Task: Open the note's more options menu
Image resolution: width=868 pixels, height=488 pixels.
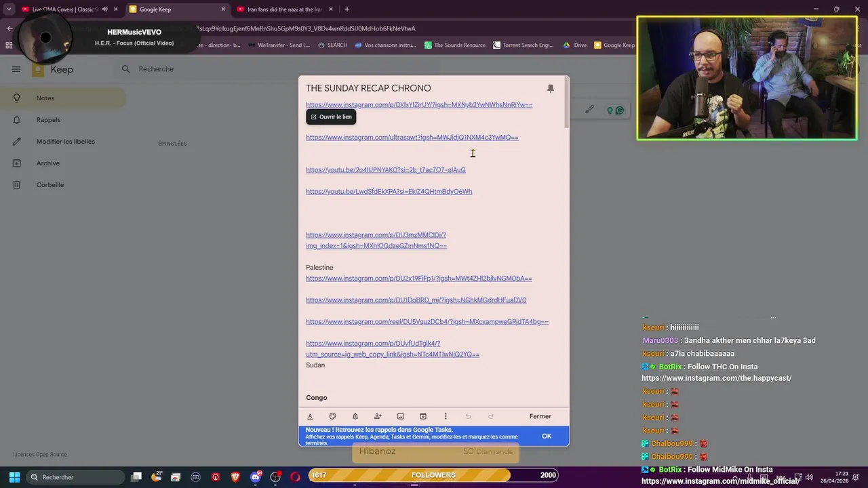Action: tap(446, 416)
